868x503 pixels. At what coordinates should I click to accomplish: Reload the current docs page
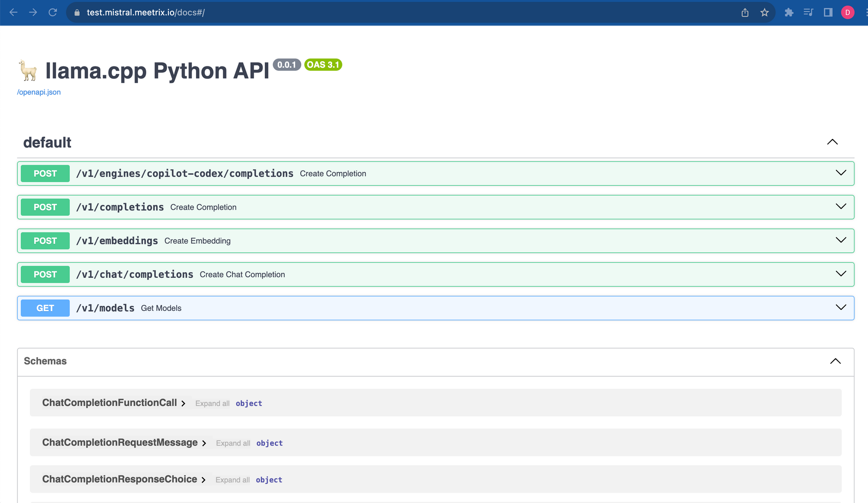pyautogui.click(x=53, y=13)
